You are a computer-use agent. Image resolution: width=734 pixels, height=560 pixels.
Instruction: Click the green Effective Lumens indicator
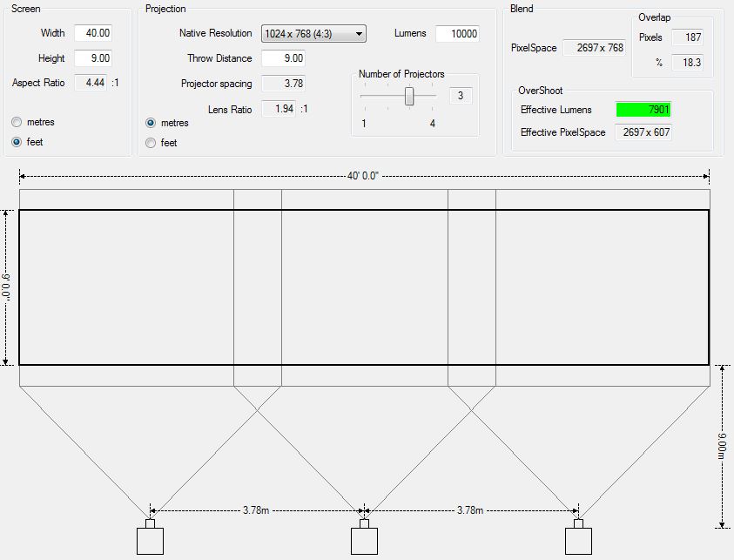point(643,110)
